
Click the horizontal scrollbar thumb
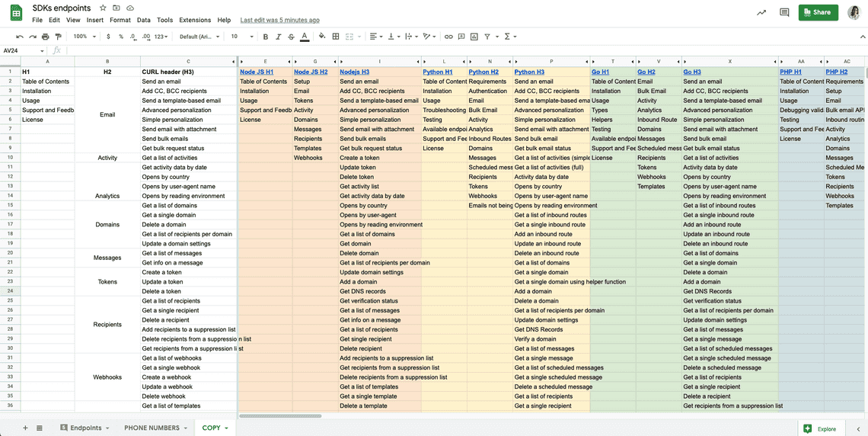click(280, 415)
